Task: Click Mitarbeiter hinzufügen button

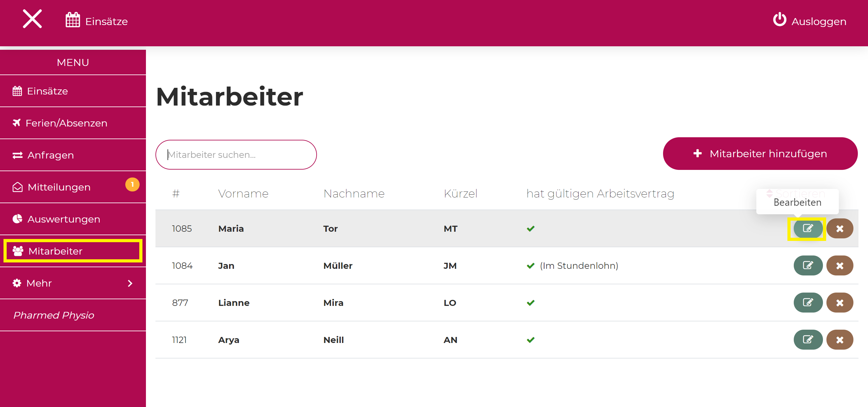Action: [760, 154]
